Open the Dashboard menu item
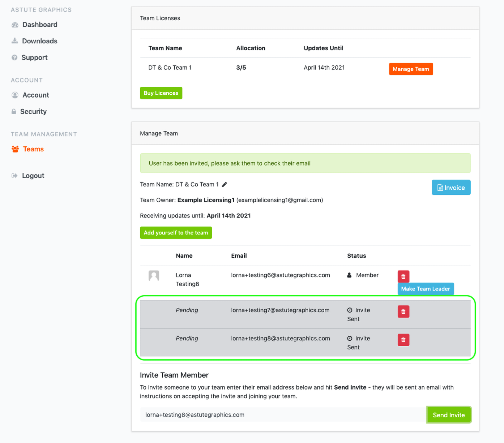This screenshot has height=443, width=504. 40,25
